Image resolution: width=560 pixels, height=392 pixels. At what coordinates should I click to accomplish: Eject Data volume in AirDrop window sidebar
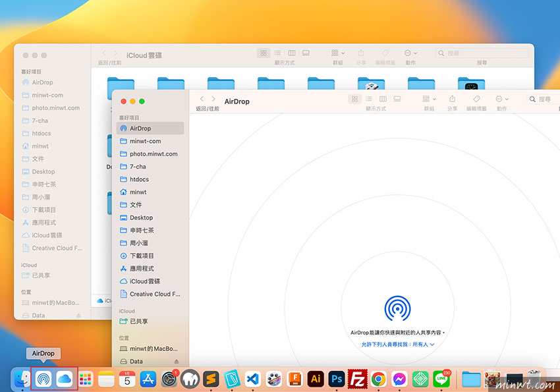click(177, 362)
